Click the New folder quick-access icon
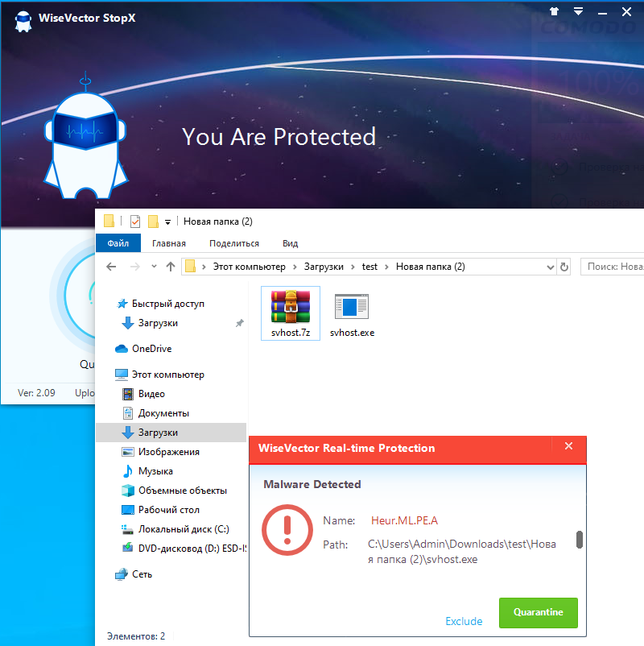 click(153, 222)
